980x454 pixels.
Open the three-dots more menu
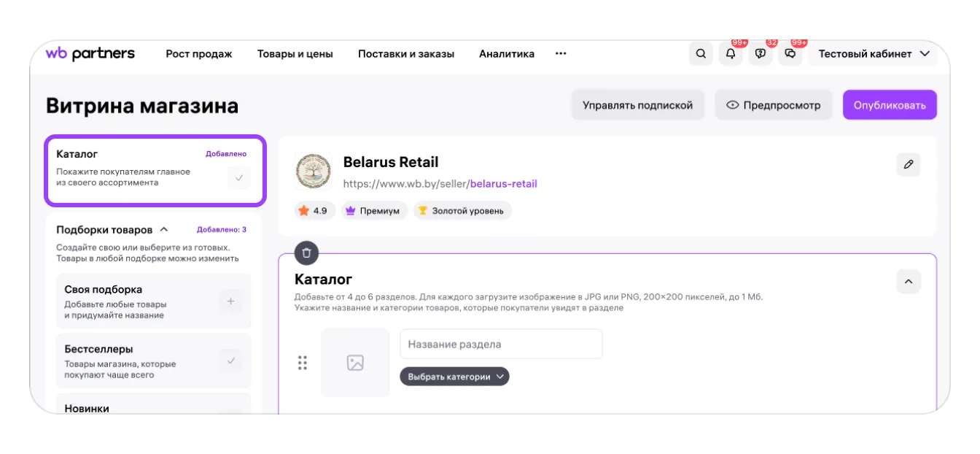pos(561,53)
